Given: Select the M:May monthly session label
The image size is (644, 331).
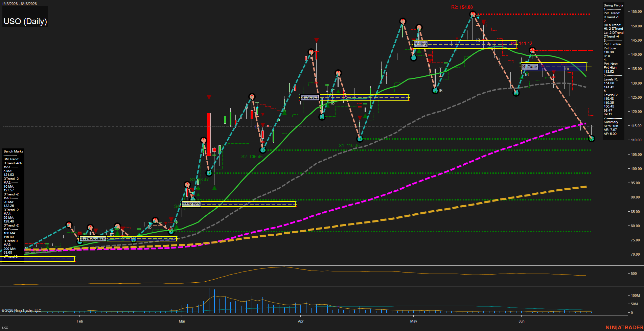Looking at the screenshot, I should click(x=421, y=44).
